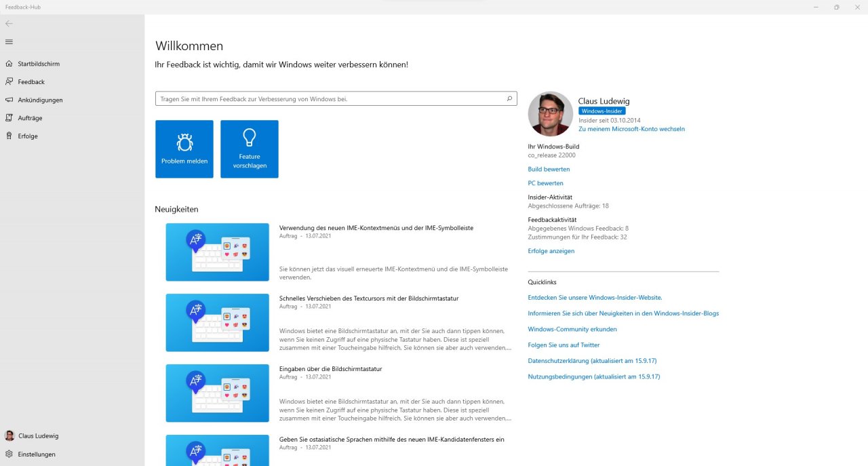Open the Eingaben über die Bildschirmtastatur thumbnail

(217, 393)
